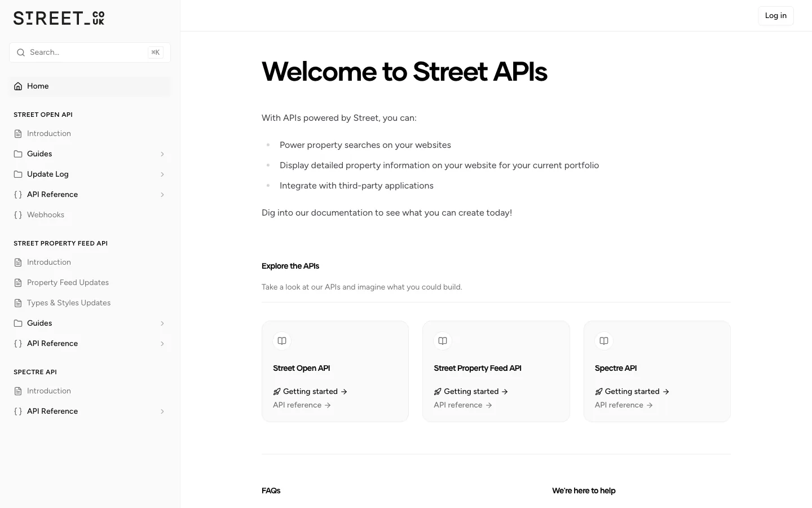Click the rocket icon in Spectre API card
Image resolution: width=812 pixels, height=508 pixels.
(599, 392)
